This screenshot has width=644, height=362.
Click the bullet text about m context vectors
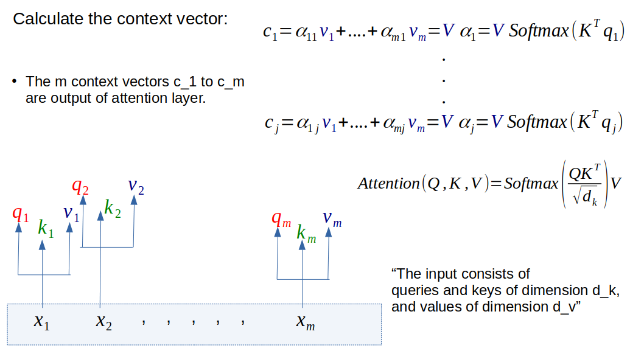[135, 89]
